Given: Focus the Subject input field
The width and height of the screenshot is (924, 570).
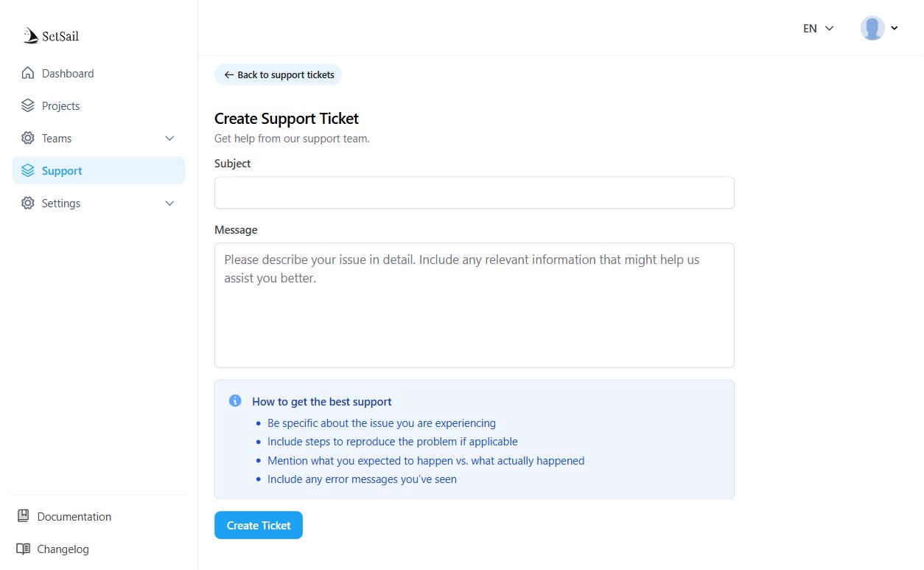Looking at the screenshot, I should (474, 192).
